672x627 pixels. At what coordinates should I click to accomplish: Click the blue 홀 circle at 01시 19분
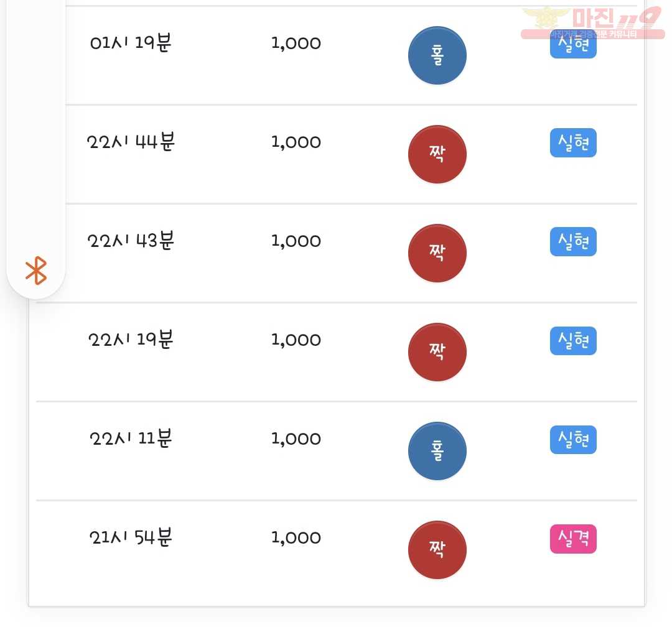tap(437, 55)
